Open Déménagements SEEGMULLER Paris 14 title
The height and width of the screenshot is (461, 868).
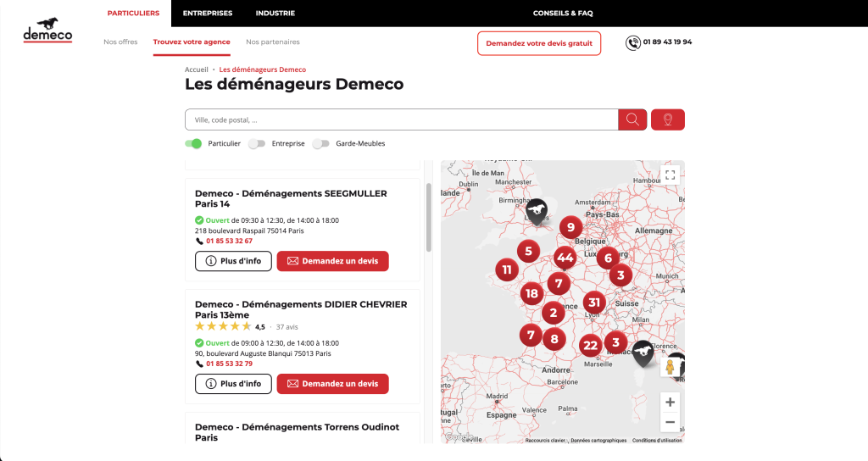[x=291, y=198]
